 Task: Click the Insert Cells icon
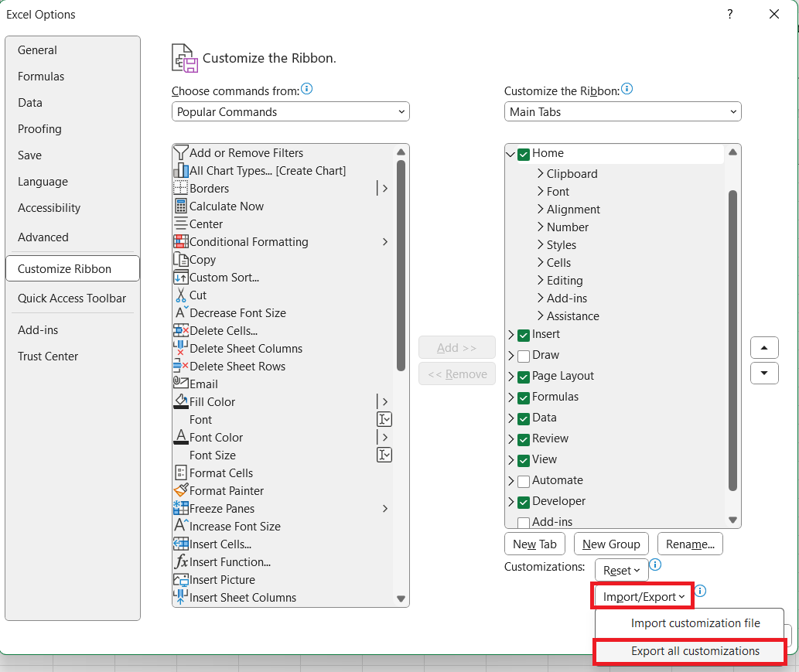pos(181,544)
